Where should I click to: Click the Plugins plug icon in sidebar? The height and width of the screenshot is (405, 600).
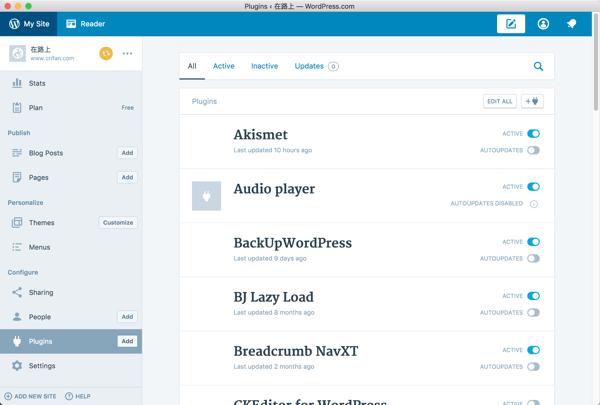coord(17,341)
